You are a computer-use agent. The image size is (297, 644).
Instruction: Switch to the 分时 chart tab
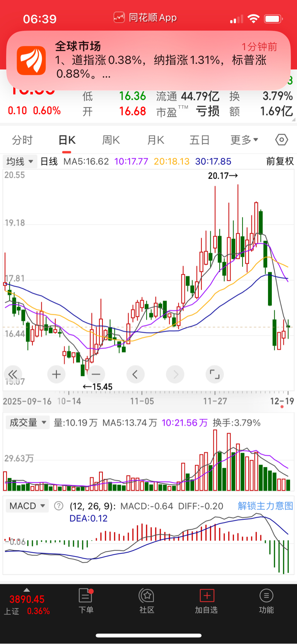click(x=22, y=140)
